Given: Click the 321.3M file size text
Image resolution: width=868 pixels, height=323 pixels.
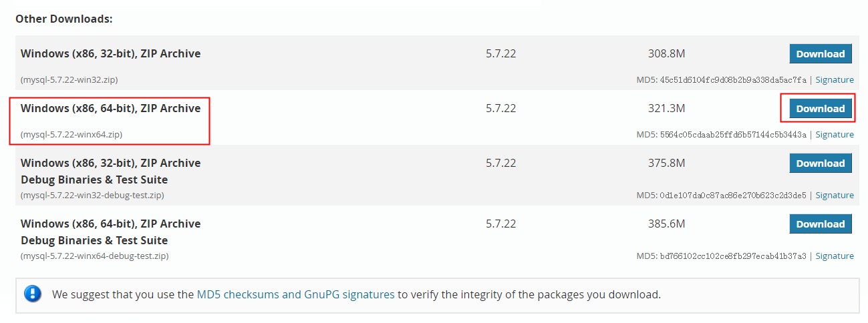Looking at the screenshot, I should [666, 108].
